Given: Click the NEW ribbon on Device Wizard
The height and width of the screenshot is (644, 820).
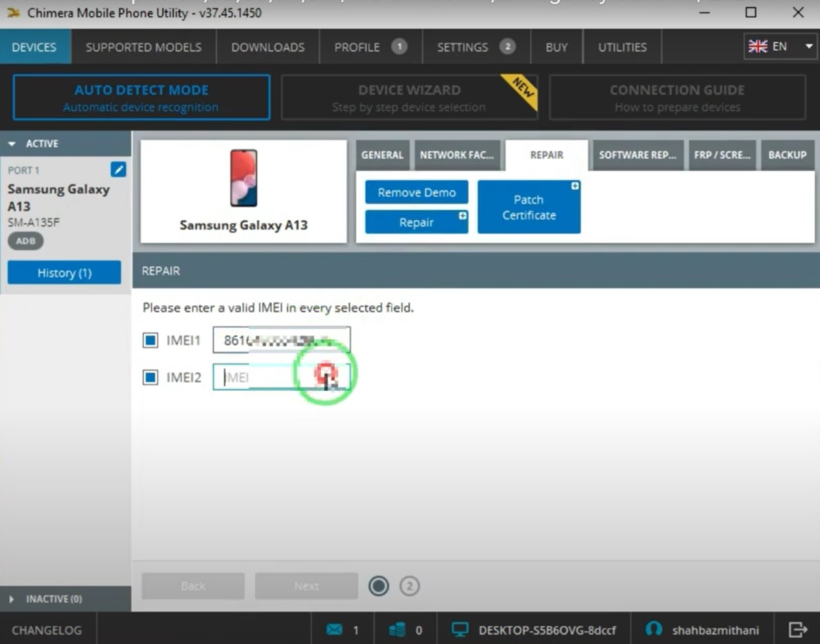Looking at the screenshot, I should (521, 90).
